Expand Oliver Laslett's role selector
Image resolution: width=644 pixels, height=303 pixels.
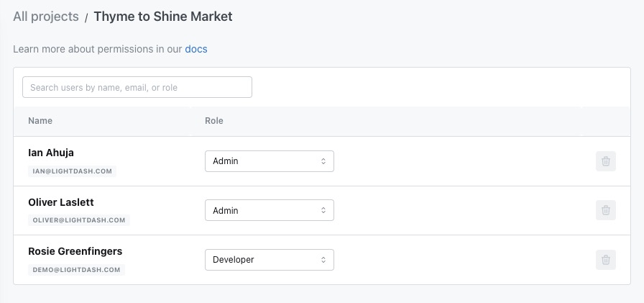click(269, 211)
